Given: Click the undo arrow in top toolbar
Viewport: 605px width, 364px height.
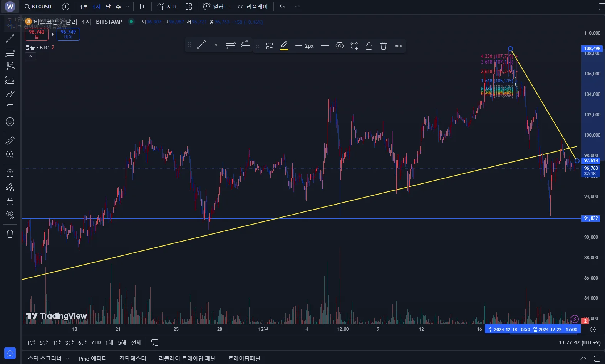Looking at the screenshot, I should click(282, 7).
